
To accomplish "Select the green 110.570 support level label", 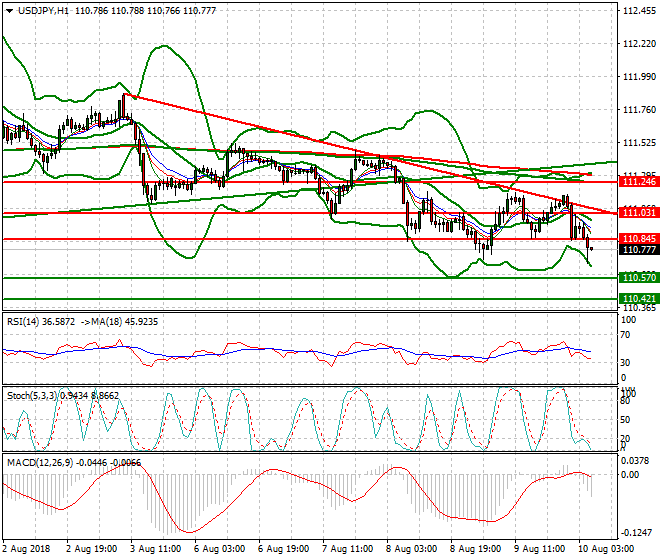I will pyautogui.click(x=639, y=277).
